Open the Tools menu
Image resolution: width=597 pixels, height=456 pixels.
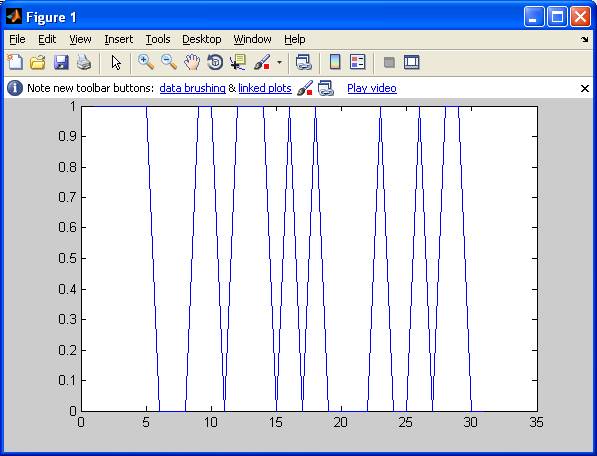click(158, 39)
